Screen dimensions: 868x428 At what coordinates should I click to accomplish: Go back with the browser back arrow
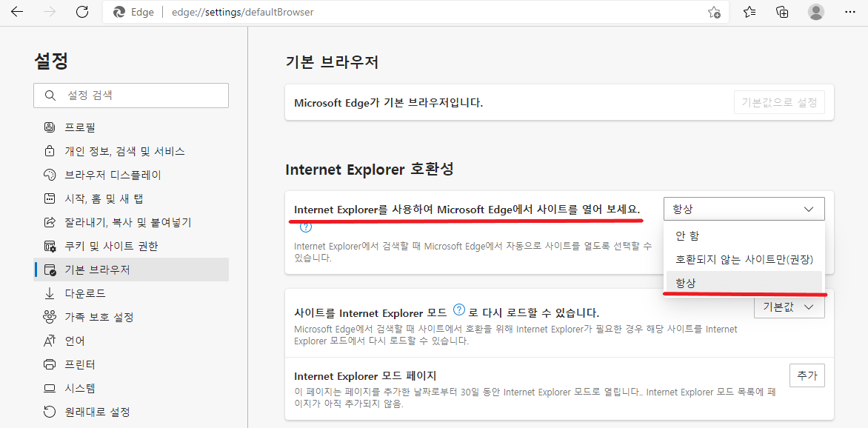coord(17,12)
